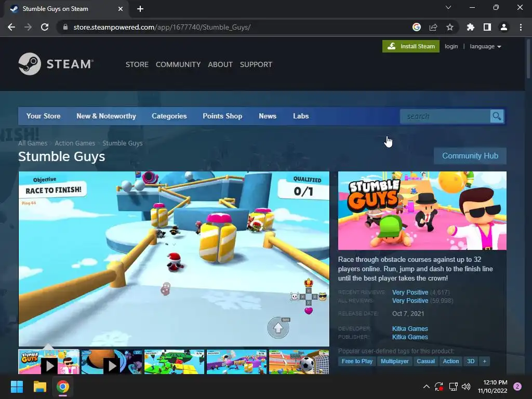Go to the Points Shop tab
Screen dimensions: 532x399
(222, 116)
